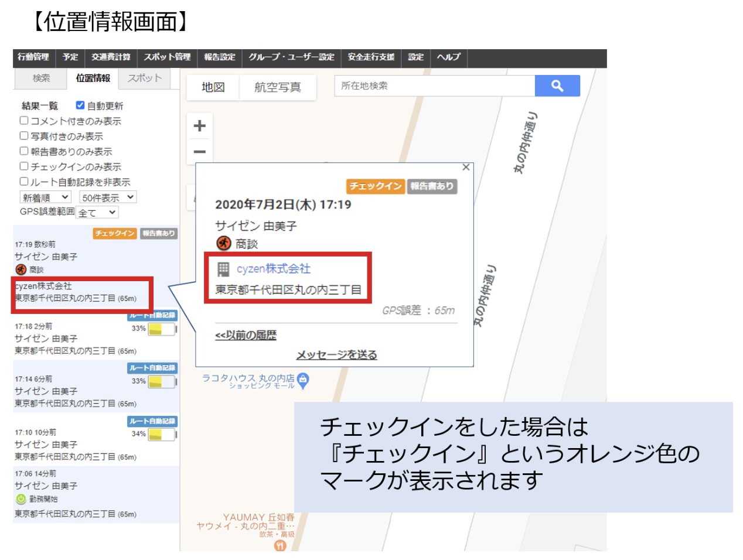Switch map to 地図 view
This screenshot has height=560, width=743.
click(213, 87)
